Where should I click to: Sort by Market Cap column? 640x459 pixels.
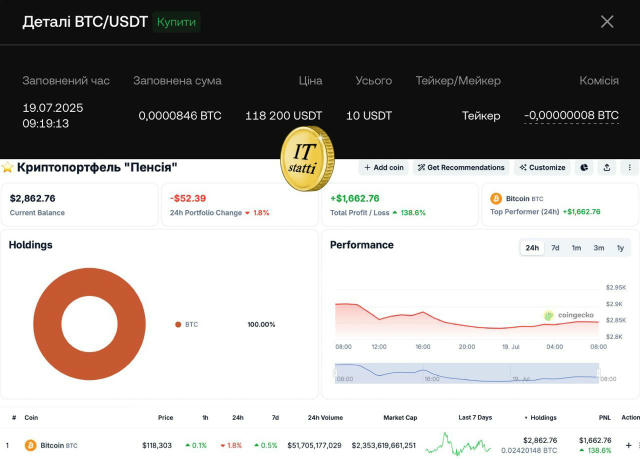pyautogui.click(x=400, y=417)
